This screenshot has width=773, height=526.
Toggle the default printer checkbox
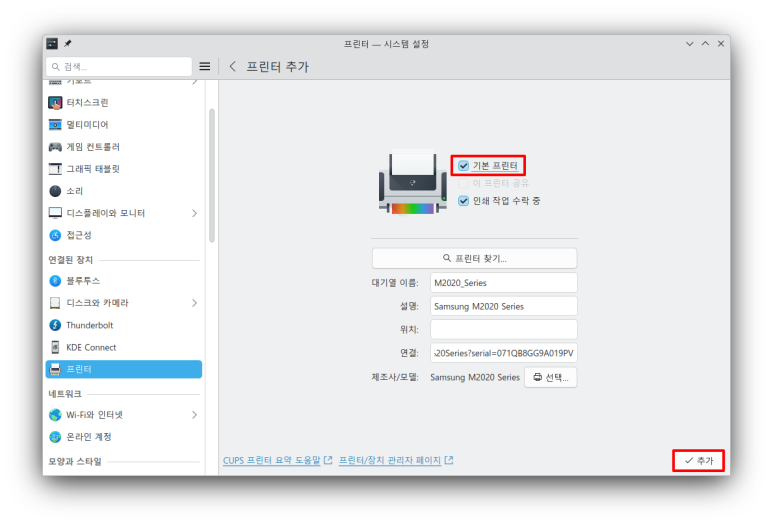[463, 166]
